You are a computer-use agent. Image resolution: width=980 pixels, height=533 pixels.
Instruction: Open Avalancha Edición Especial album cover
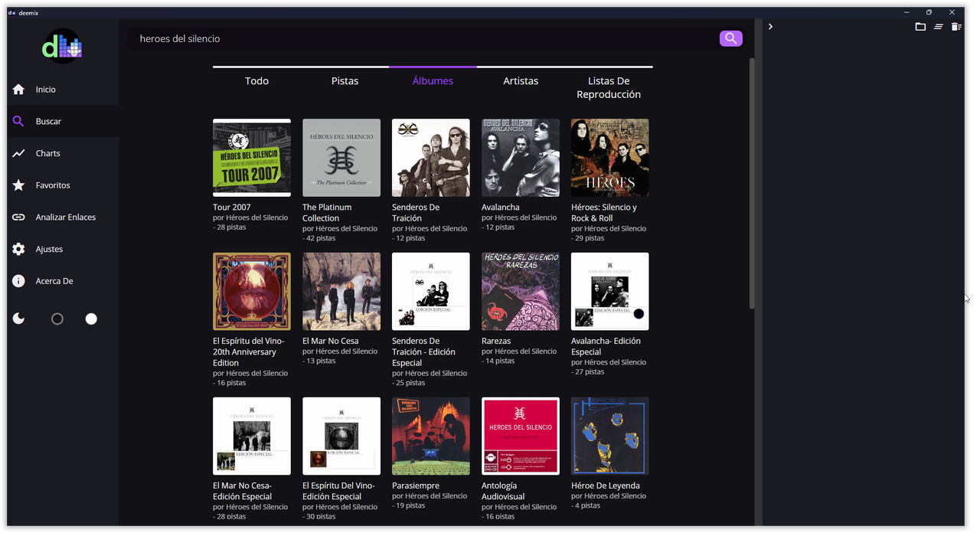pos(610,292)
